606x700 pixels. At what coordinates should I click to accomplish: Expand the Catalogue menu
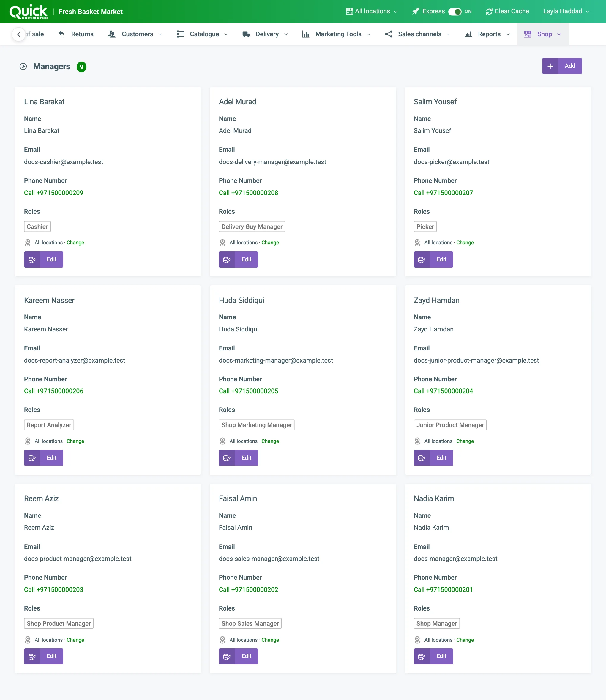tap(203, 34)
